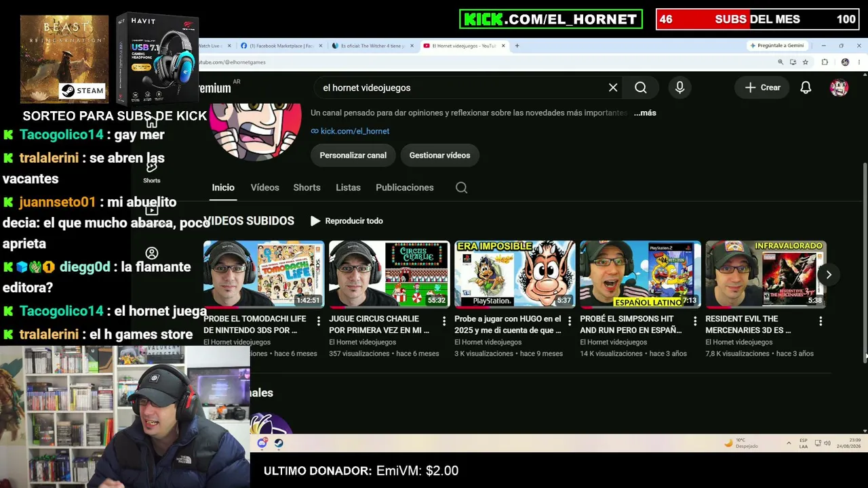Open the Shorts channel tab
This screenshot has width=868, height=488.
pyautogui.click(x=307, y=188)
